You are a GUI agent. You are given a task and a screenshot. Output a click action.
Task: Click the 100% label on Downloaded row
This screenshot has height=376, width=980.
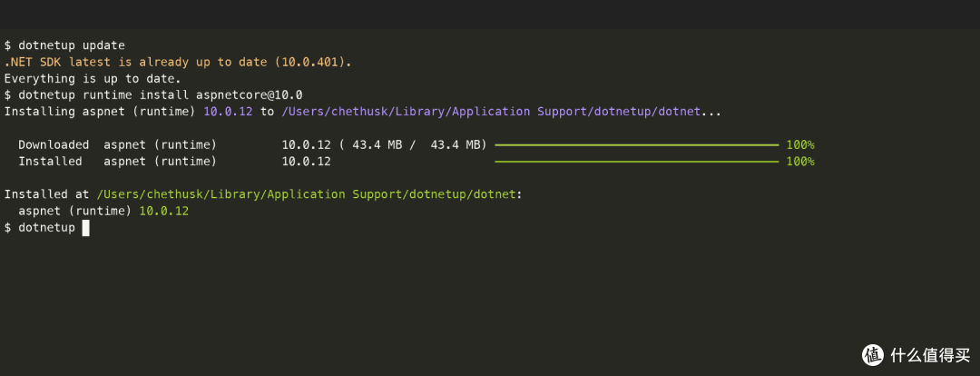[x=800, y=145]
